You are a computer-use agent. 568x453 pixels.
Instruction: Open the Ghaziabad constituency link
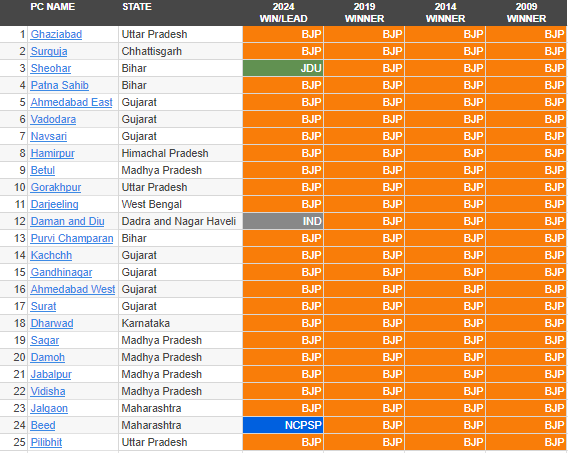pyautogui.click(x=56, y=34)
